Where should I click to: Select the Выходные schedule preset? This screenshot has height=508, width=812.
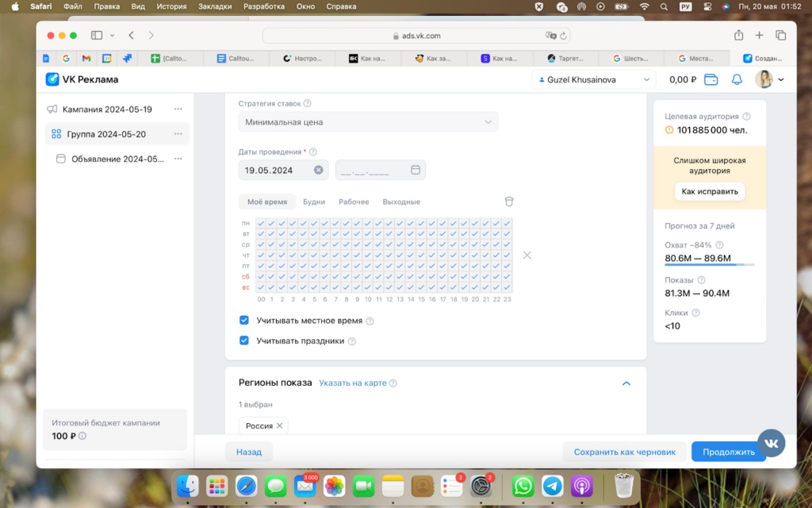(401, 202)
